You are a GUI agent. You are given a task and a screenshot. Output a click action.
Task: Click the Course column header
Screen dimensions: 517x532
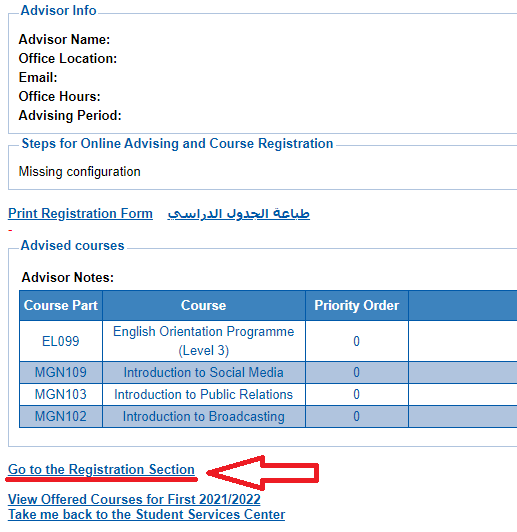click(x=204, y=305)
